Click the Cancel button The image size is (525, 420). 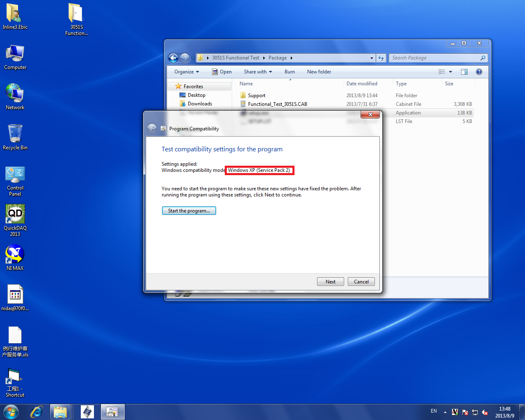[x=361, y=282]
